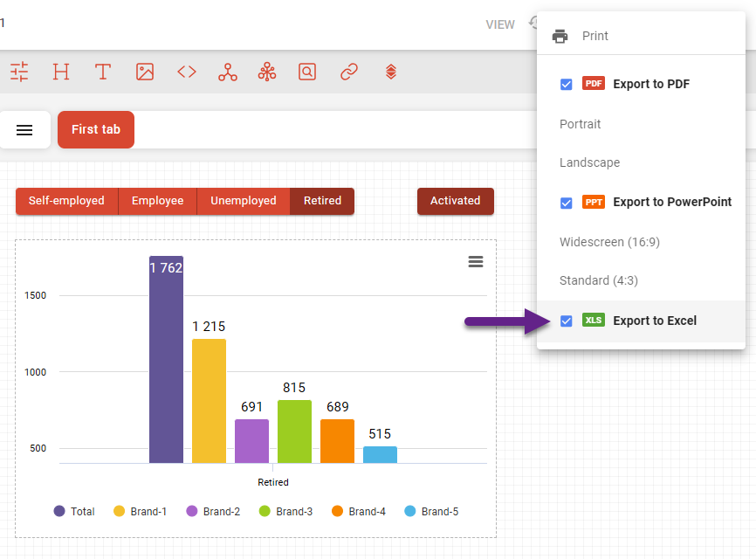Expand the tab list hamburger button

coord(24,130)
